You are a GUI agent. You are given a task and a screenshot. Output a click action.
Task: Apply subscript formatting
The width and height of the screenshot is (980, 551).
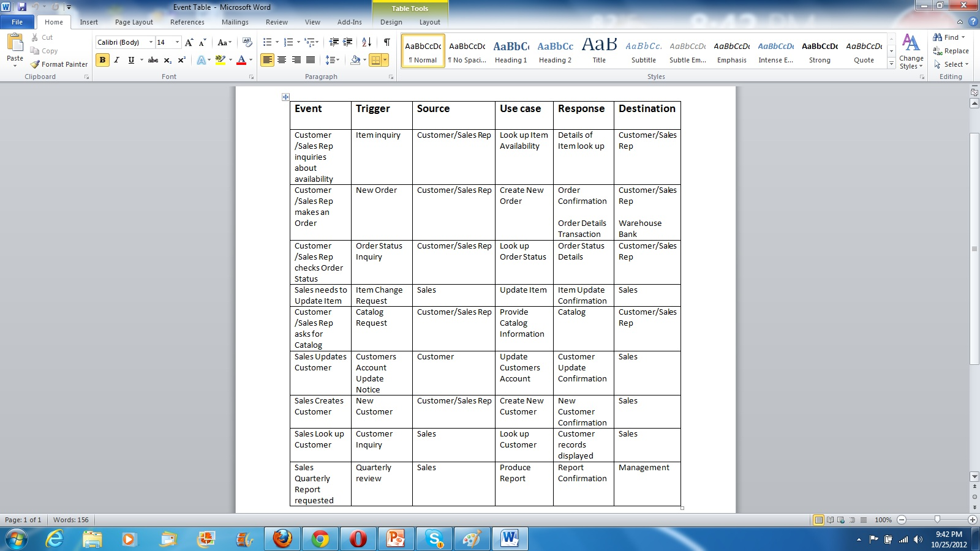click(167, 60)
